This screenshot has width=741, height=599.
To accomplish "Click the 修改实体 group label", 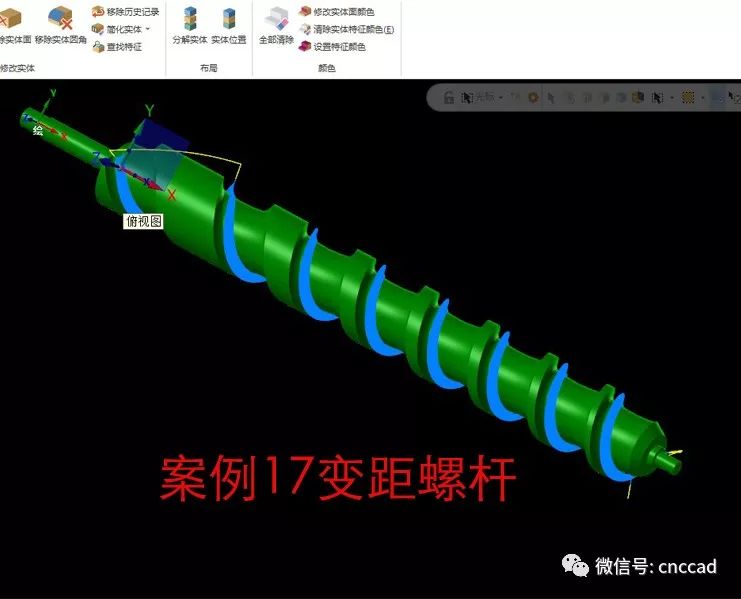I will [x=17, y=68].
